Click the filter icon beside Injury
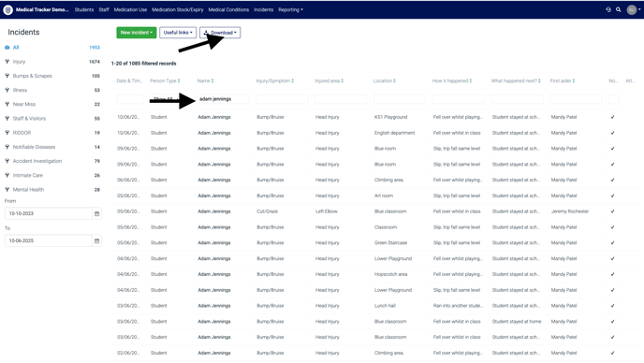The width and height of the screenshot is (644, 363). [x=7, y=62]
